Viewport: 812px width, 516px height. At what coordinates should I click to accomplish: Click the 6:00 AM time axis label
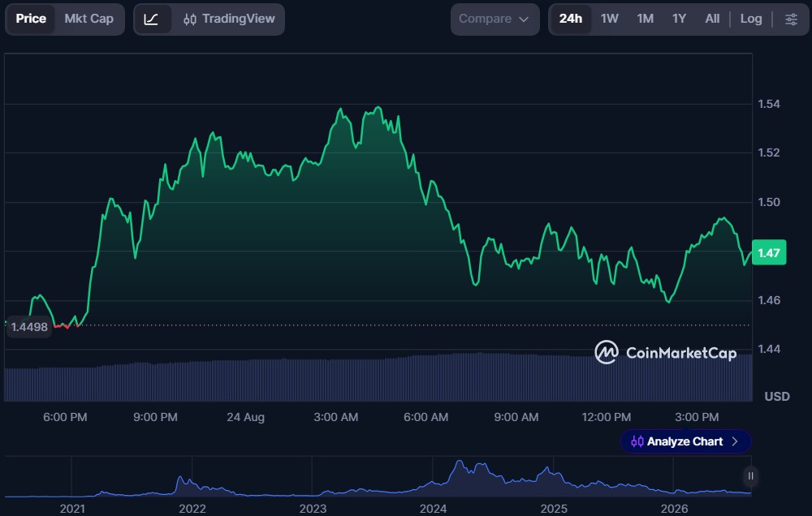click(425, 417)
